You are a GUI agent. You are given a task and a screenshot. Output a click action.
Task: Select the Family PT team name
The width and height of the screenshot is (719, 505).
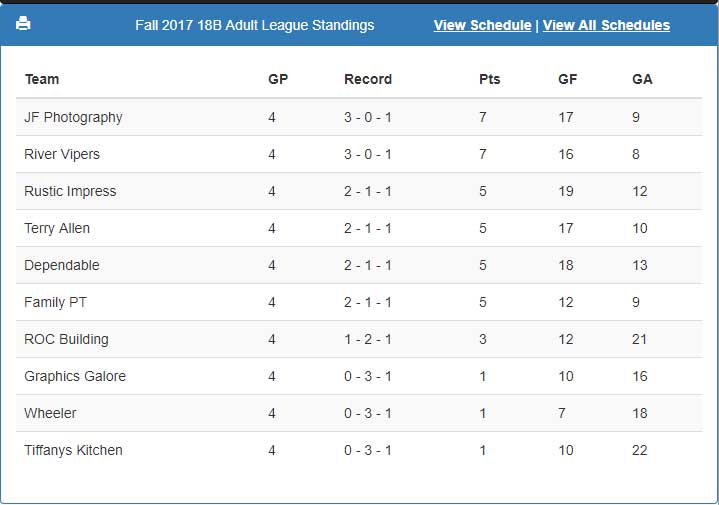click(x=55, y=302)
